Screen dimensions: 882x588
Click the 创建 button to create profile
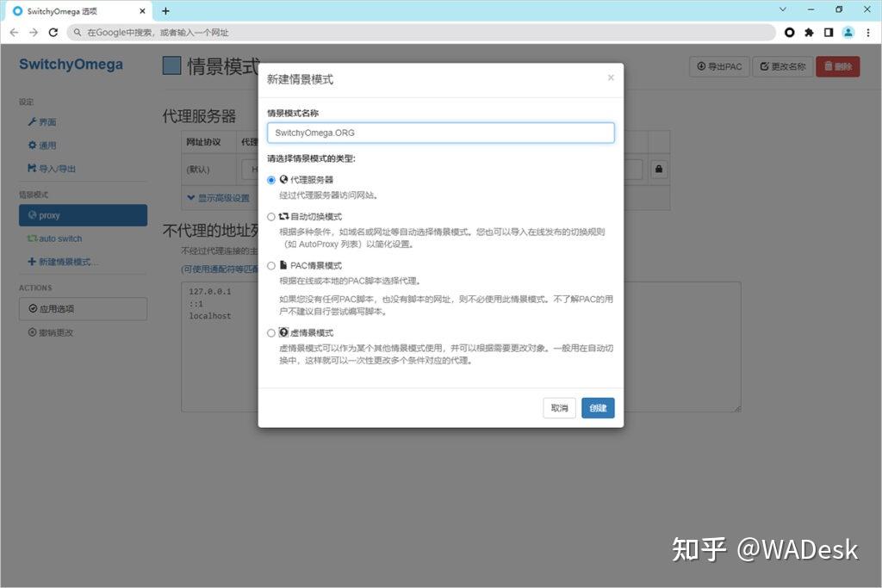(598, 408)
